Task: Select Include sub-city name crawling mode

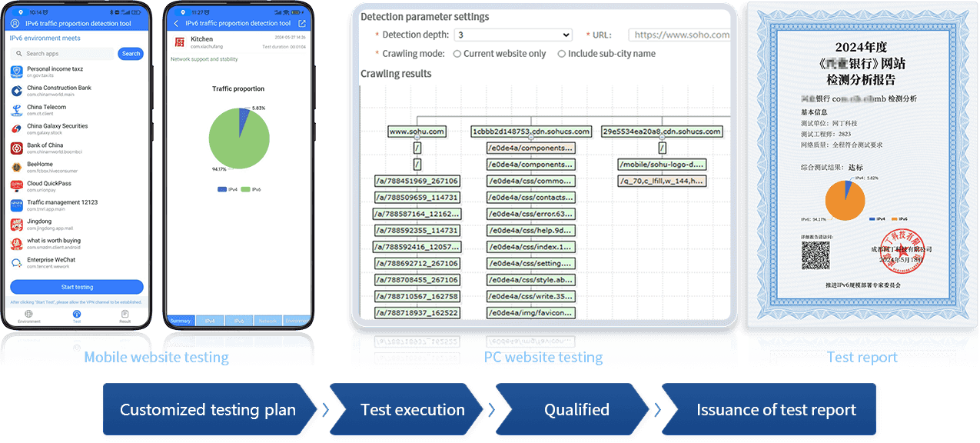Action: (x=562, y=54)
